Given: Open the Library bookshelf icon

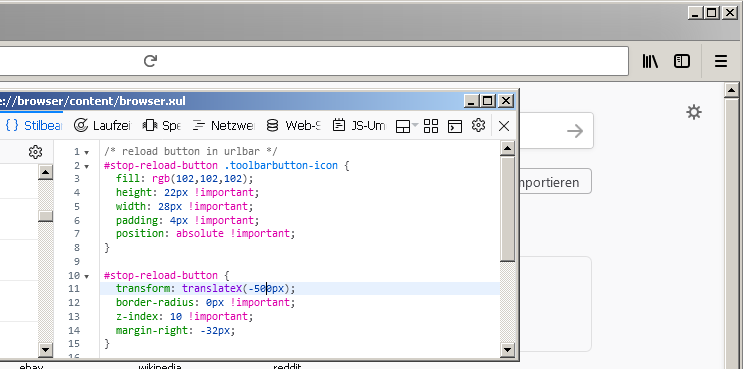Looking at the screenshot, I should pyautogui.click(x=650, y=61).
